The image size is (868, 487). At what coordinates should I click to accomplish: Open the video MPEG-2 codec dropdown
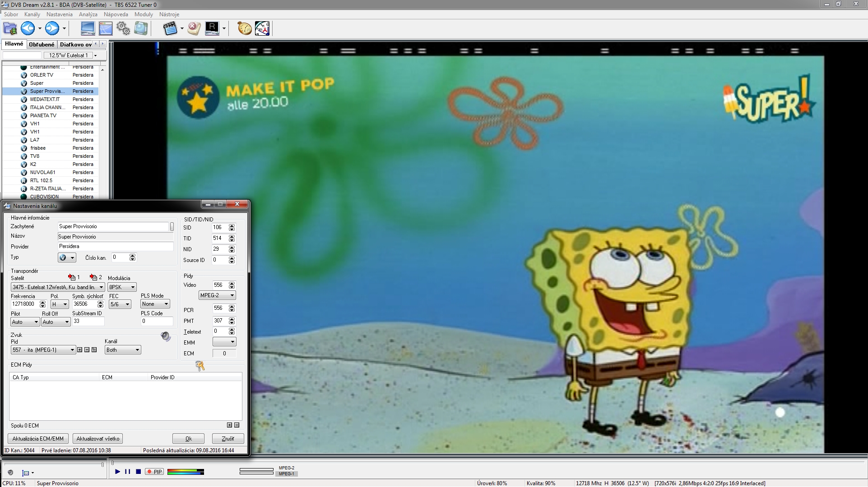point(217,295)
